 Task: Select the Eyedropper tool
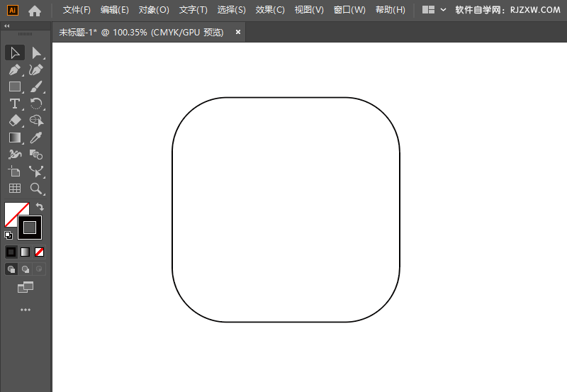(36, 138)
